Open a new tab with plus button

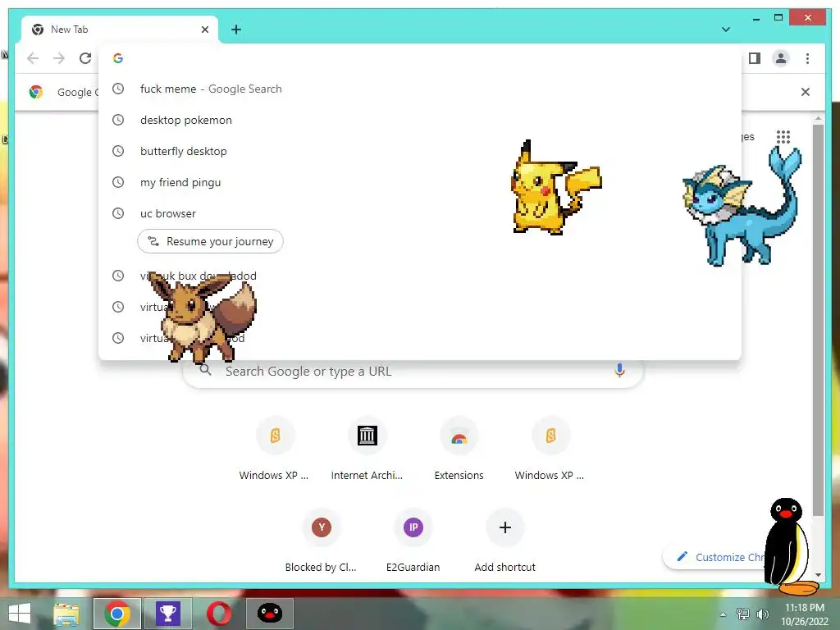(236, 30)
